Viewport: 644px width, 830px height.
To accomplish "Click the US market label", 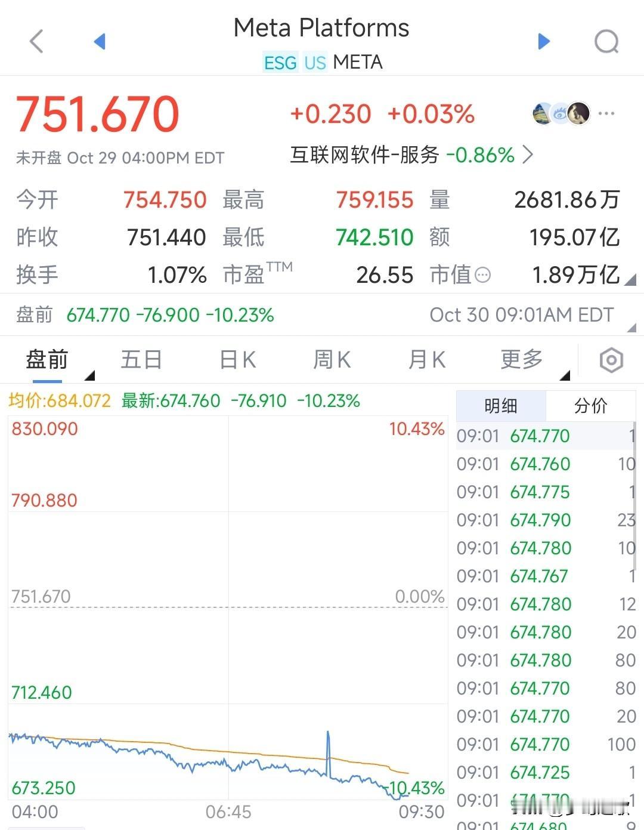I will 315,62.
